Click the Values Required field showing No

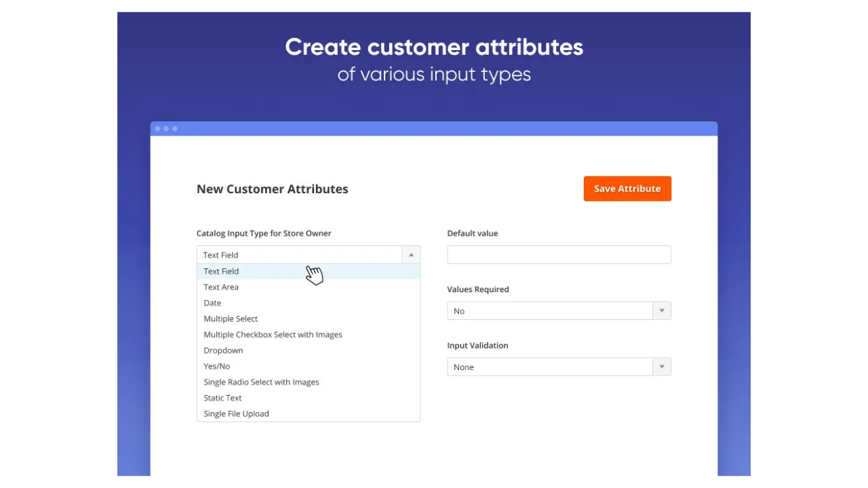549,310
